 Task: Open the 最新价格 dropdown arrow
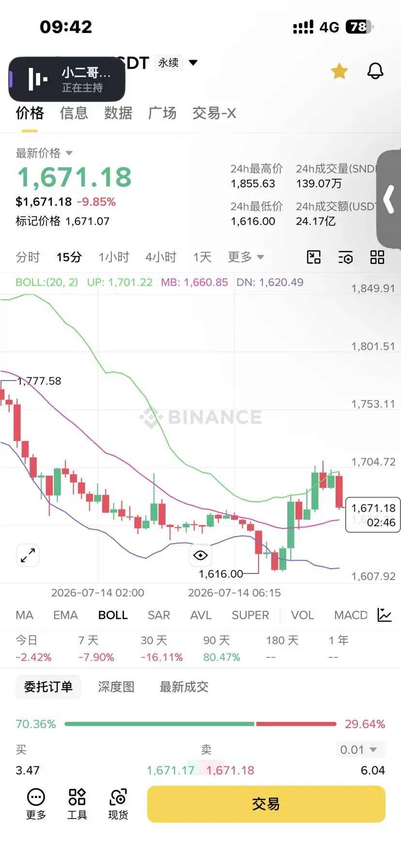click(x=69, y=153)
